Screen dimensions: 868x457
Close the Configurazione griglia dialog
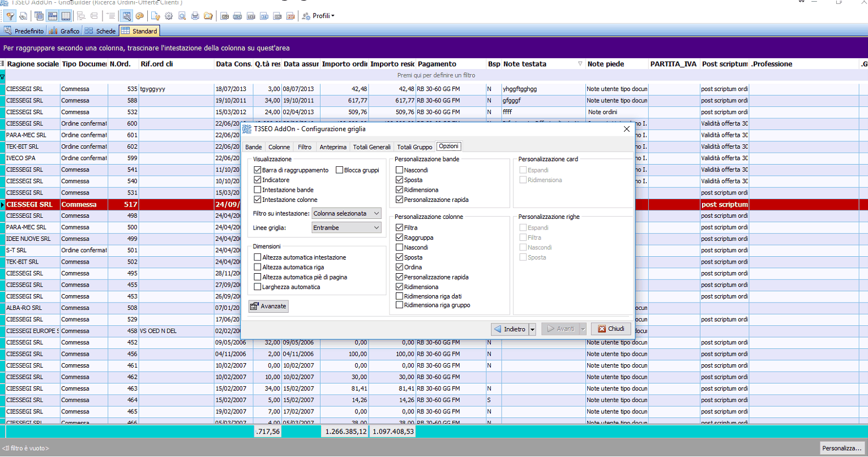[626, 129]
